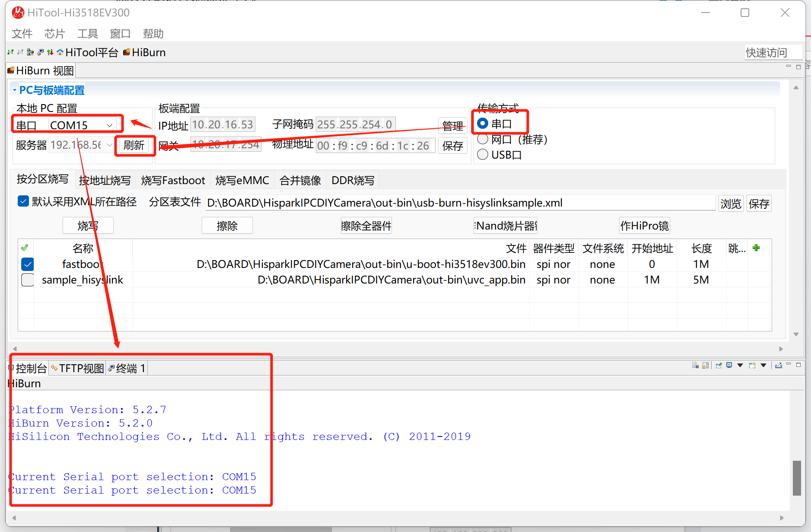
Task: Collapse the PC与板端配置 section
Action: coord(15,90)
